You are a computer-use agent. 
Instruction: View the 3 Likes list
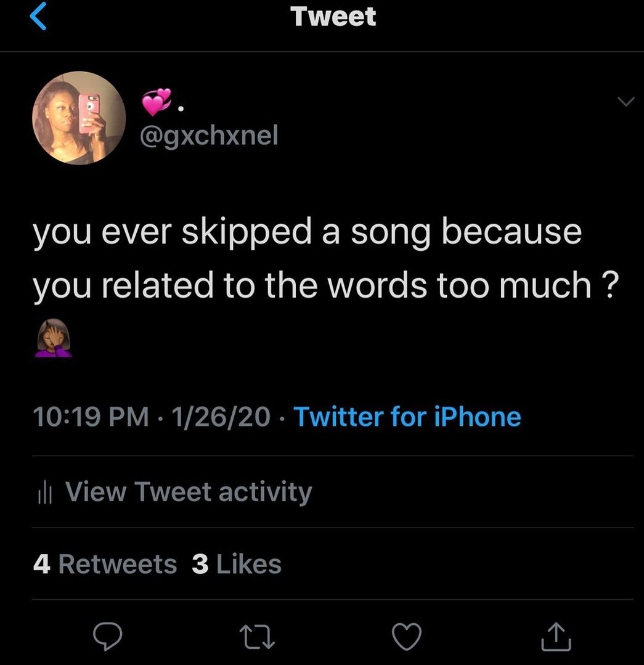tap(237, 564)
